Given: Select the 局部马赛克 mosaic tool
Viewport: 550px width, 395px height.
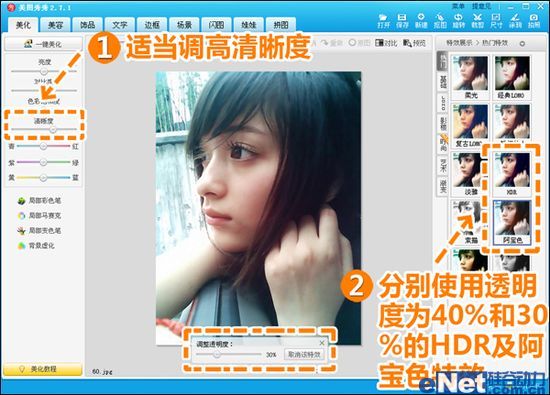Looking at the screenshot, I should tap(39, 216).
